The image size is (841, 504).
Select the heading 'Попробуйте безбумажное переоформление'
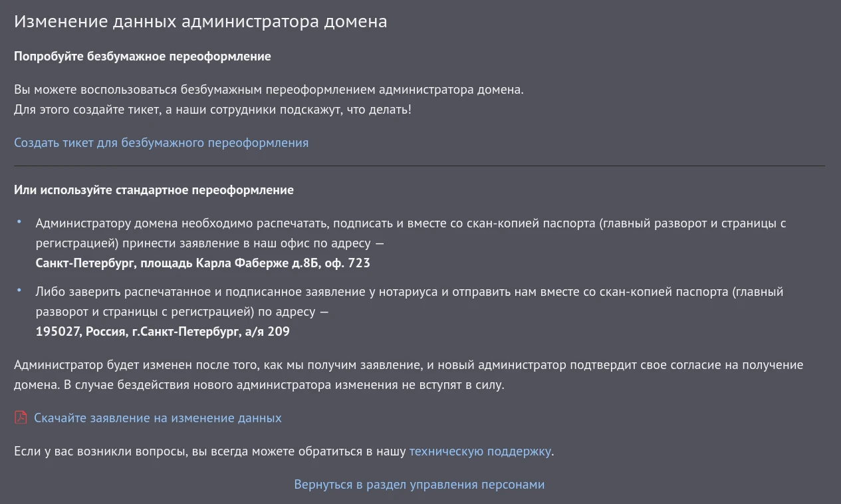point(143,56)
